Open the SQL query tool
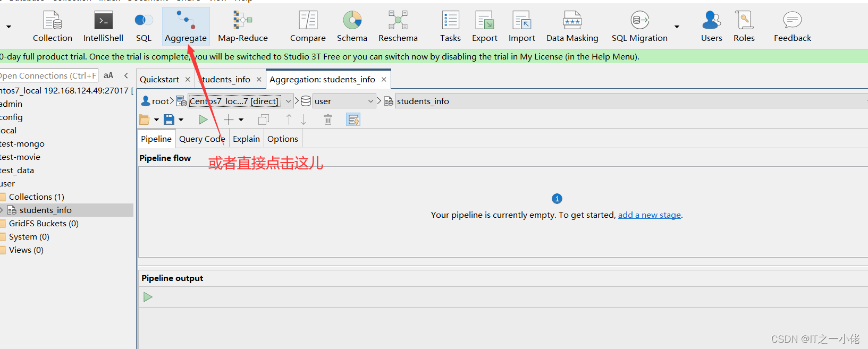Screen dimensions: 868x349 pyautogui.click(x=144, y=27)
